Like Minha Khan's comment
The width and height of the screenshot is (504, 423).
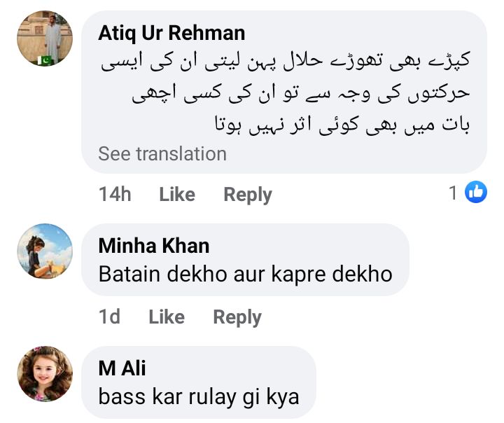(x=167, y=317)
